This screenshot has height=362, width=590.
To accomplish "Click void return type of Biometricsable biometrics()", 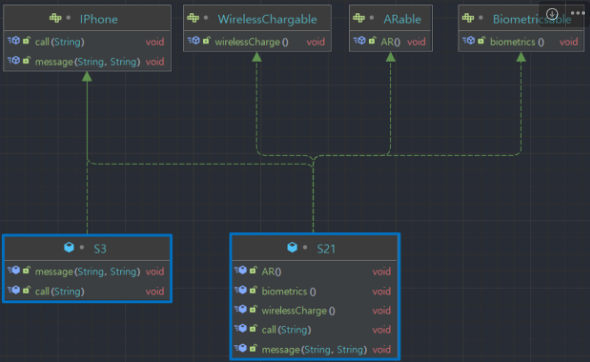I will coord(569,42).
